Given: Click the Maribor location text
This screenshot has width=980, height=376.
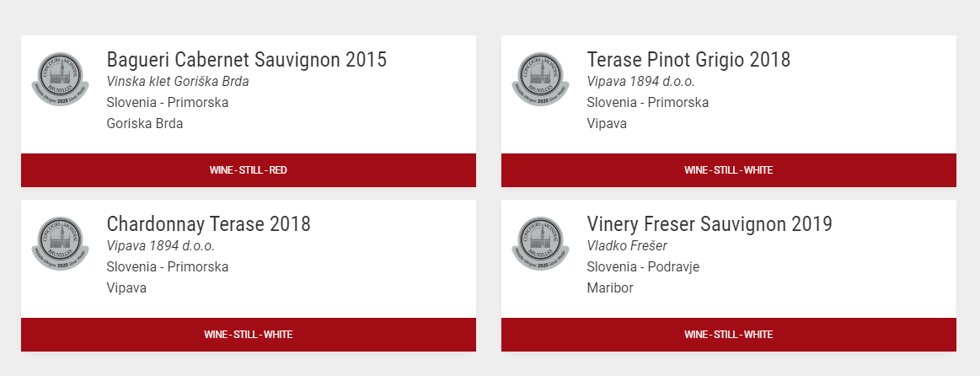Looking at the screenshot, I should (610, 287).
